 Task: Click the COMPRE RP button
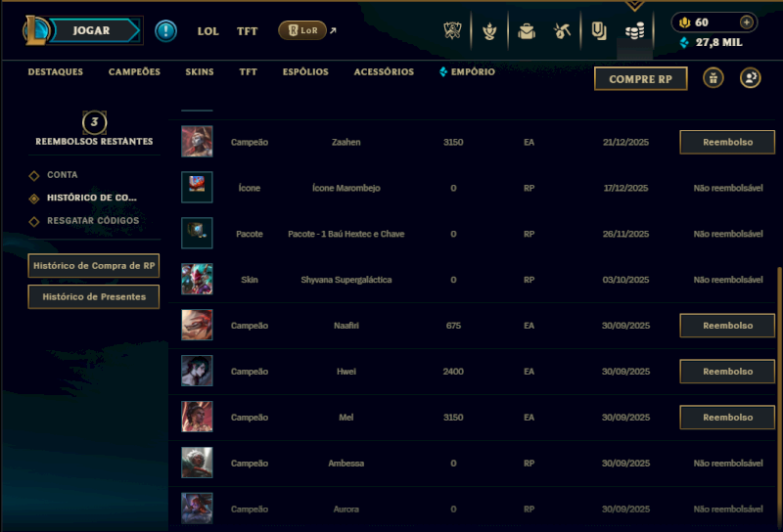tap(641, 79)
